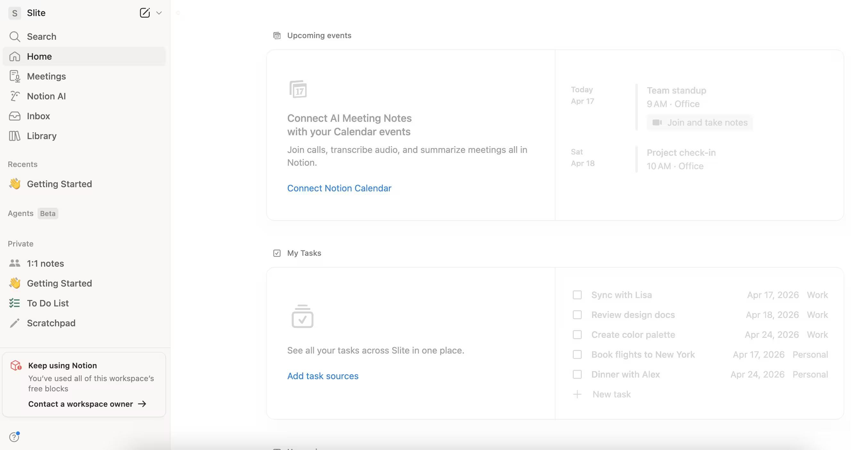Screen dimensions: 868x450
Task: Click the new page compose icon
Action: (x=145, y=13)
